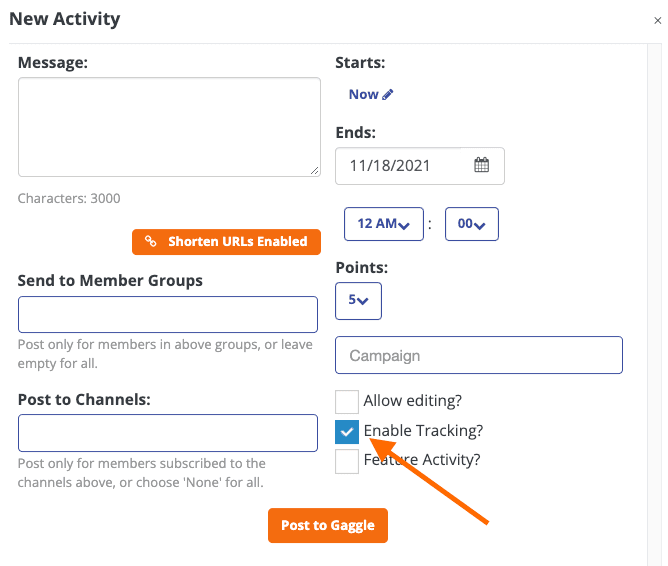Viewport: 668px width, 566px height.
Task: Open the 12 AM hour dropdown
Action: coord(384,224)
